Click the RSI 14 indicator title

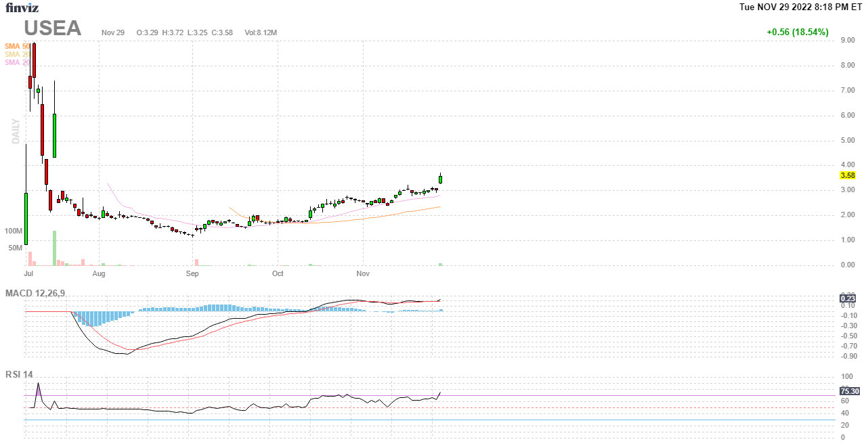(20, 375)
